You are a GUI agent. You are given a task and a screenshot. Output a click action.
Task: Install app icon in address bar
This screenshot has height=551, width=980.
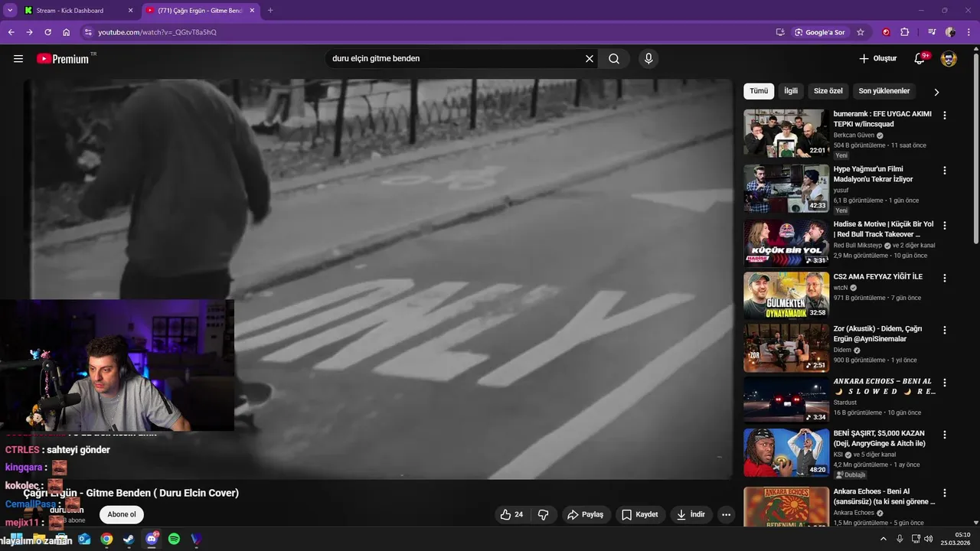(x=780, y=32)
